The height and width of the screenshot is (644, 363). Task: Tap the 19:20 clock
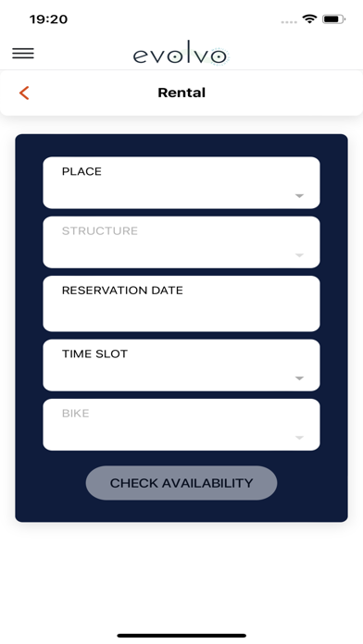(48, 19)
